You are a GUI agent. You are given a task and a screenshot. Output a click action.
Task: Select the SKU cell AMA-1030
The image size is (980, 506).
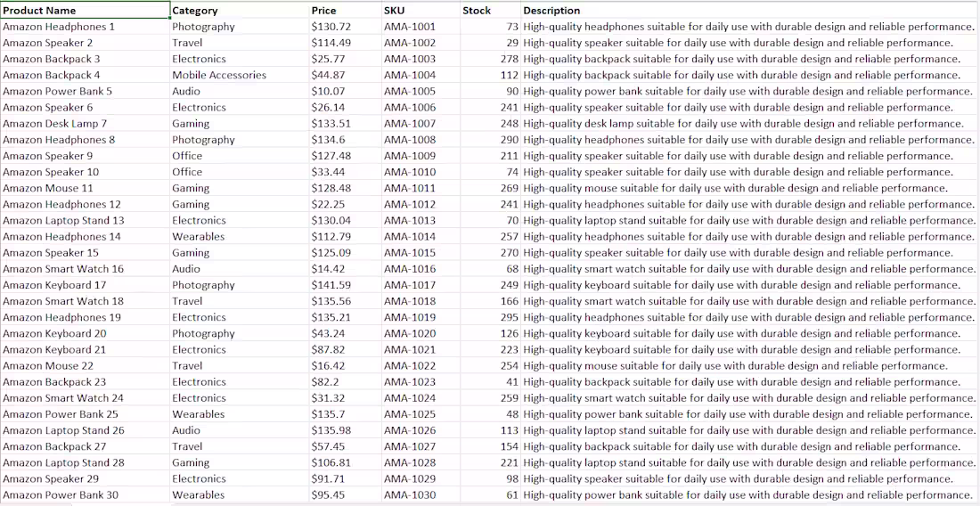tap(421, 495)
